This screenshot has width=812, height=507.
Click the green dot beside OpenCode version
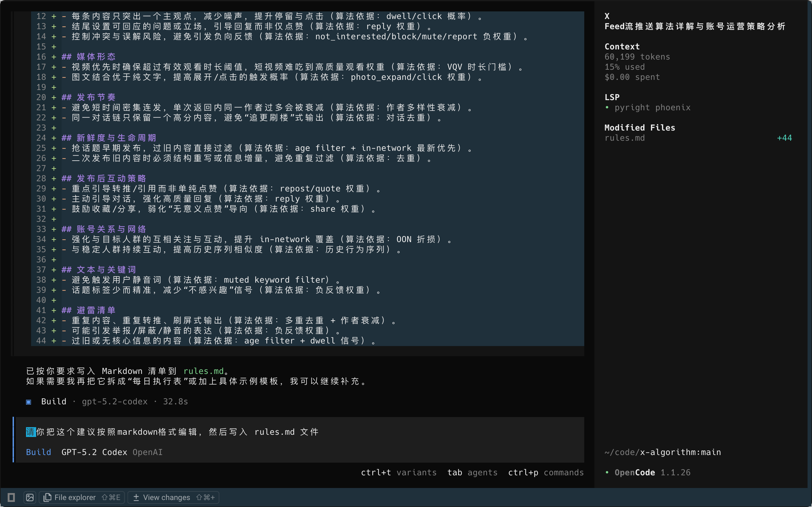607,472
